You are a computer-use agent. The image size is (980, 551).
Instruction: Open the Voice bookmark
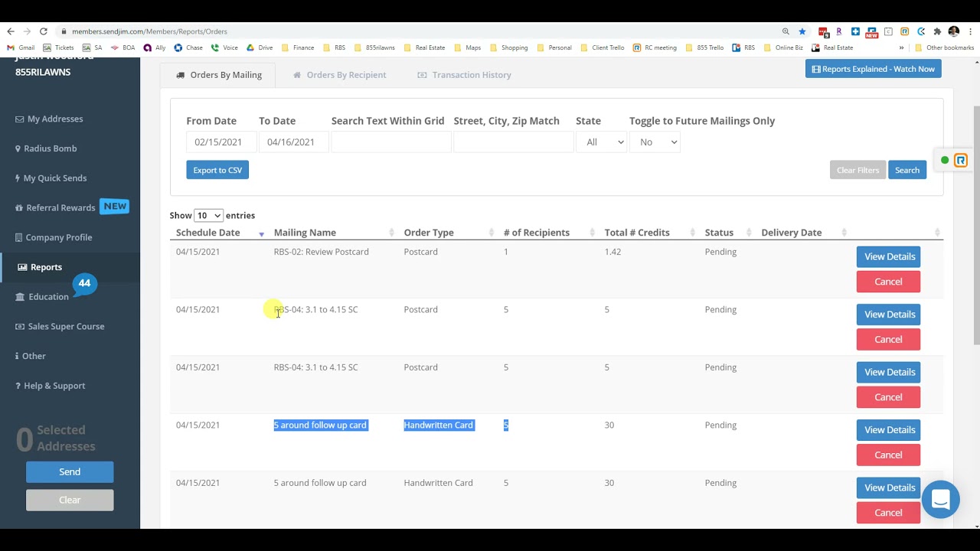pyautogui.click(x=224, y=47)
